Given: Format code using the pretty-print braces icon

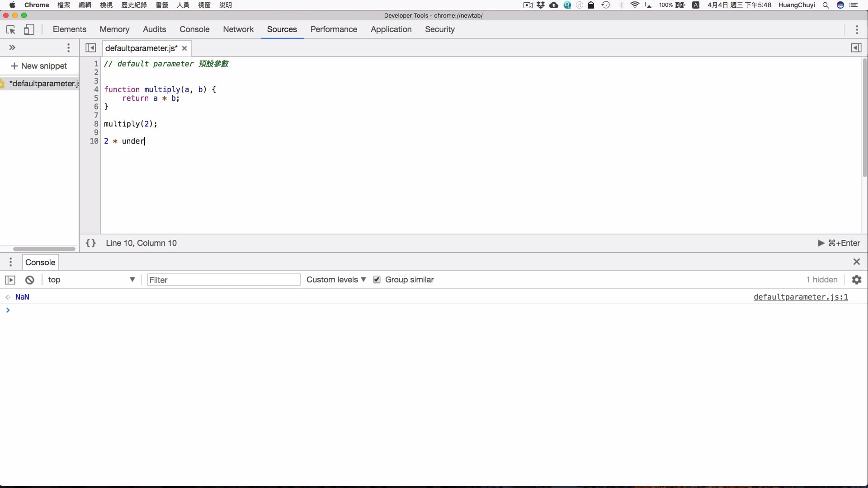Looking at the screenshot, I should coord(90,243).
